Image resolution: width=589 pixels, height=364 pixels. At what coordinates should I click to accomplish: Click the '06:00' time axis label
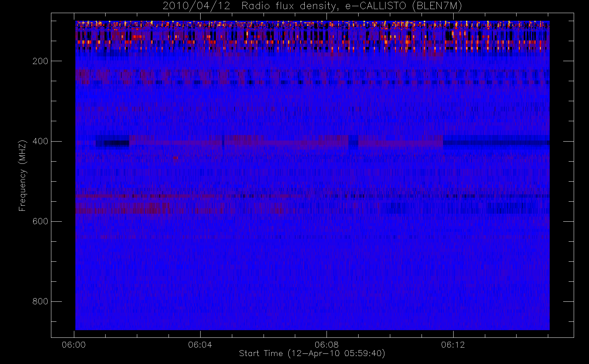pos(74,345)
